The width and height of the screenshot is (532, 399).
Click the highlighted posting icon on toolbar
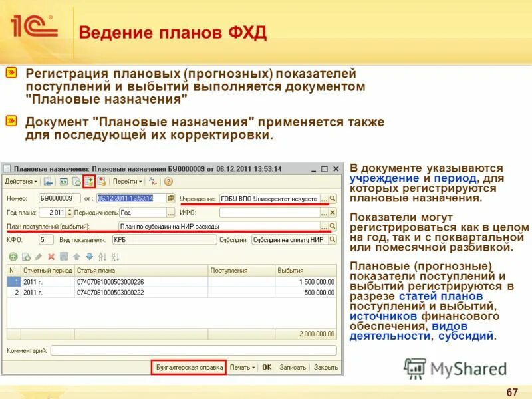tap(89, 181)
